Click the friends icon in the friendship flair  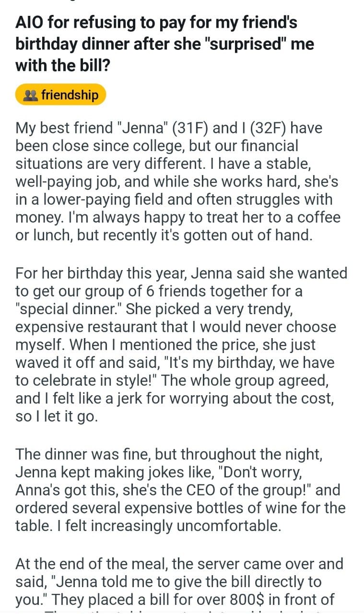pos(31,95)
